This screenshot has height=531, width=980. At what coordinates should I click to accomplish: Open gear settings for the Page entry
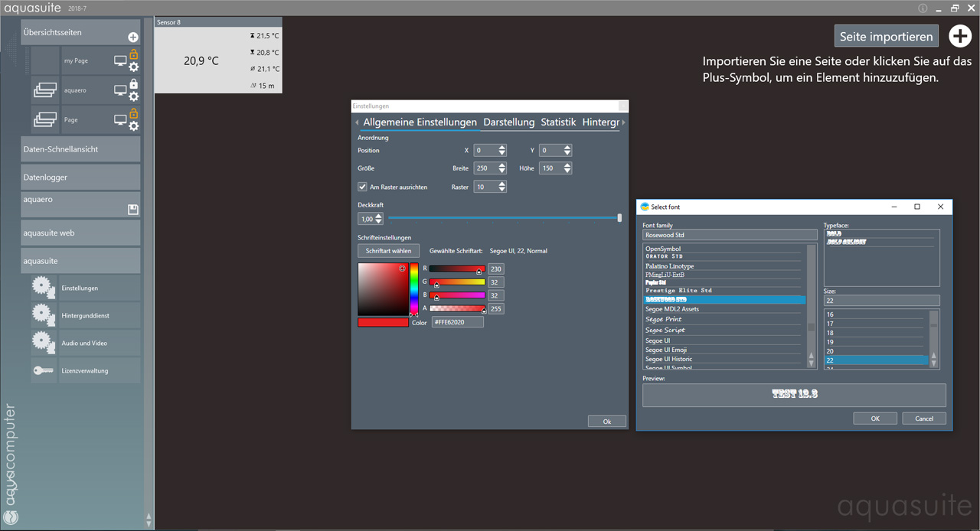(133, 126)
